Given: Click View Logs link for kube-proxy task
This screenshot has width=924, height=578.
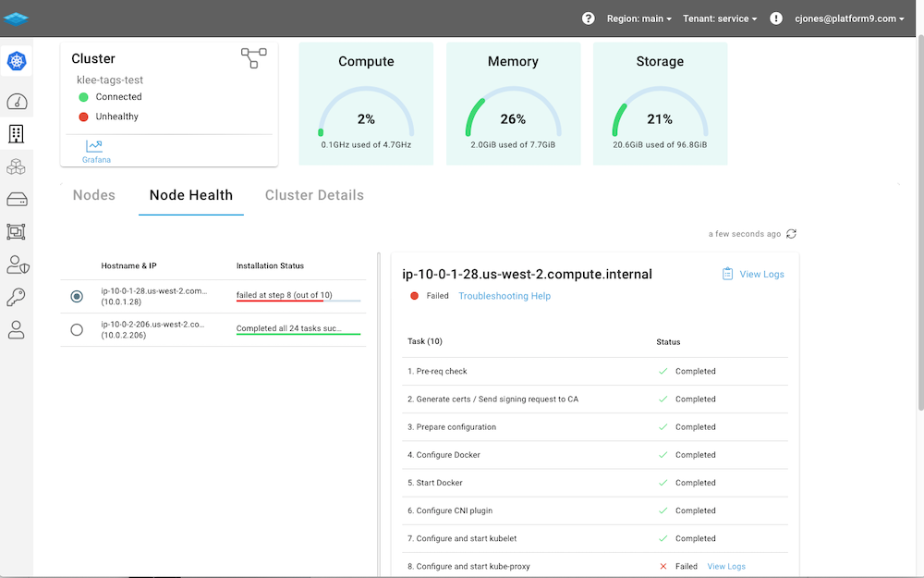Looking at the screenshot, I should click(x=726, y=566).
